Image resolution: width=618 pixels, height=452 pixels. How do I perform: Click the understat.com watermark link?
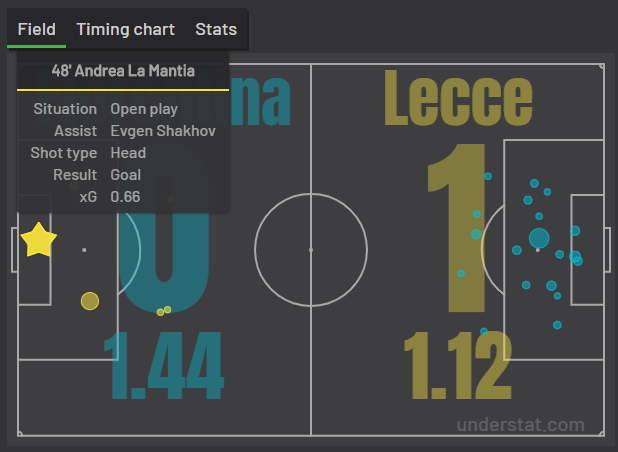520,425
